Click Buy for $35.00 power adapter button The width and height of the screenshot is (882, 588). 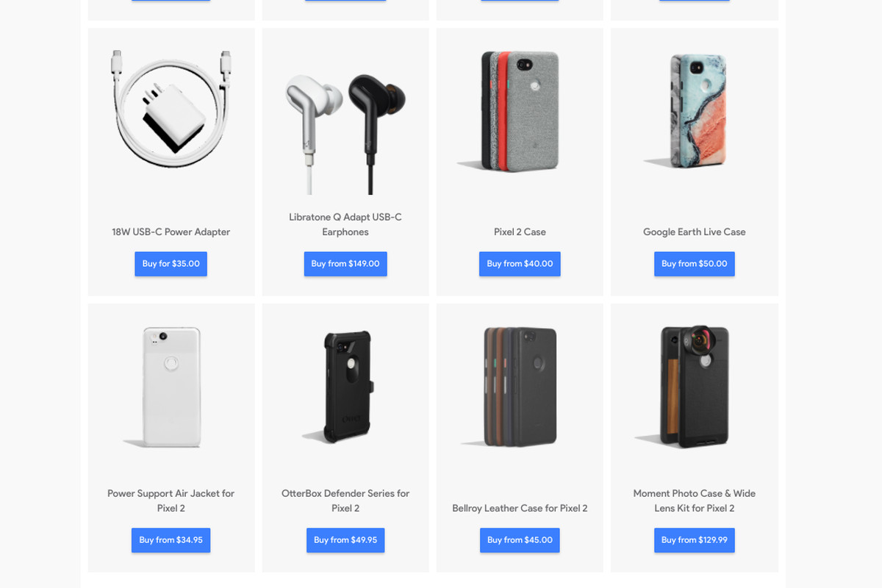[x=171, y=264]
